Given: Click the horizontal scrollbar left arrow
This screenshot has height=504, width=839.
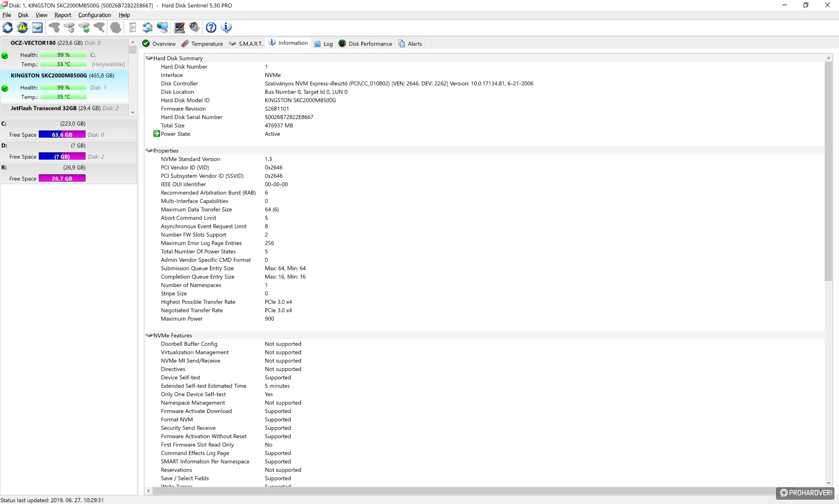Looking at the screenshot, I should click(149, 491).
